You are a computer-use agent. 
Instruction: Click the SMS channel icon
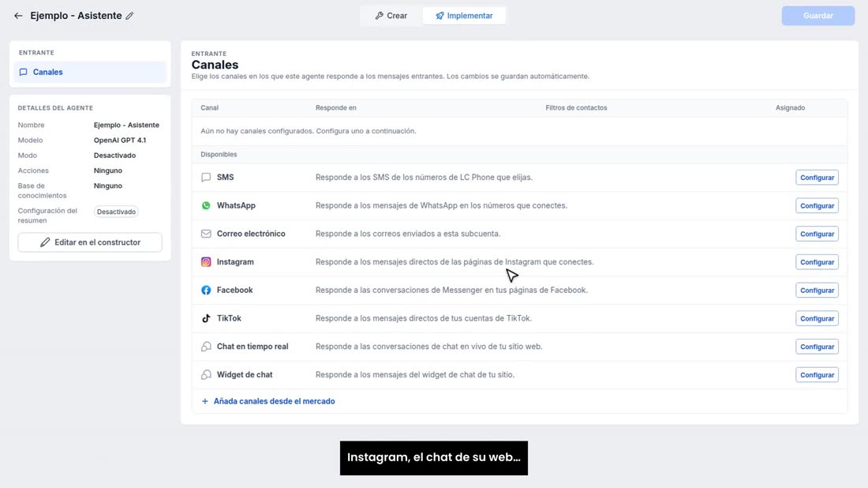point(206,177)
